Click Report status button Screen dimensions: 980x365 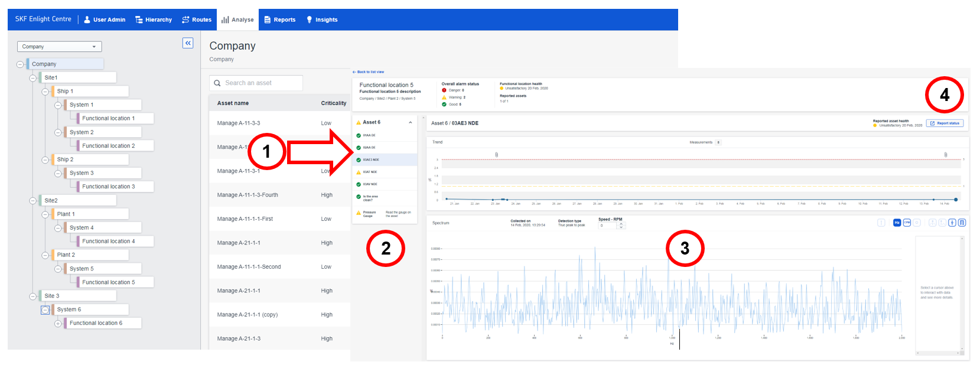click(945, 123)
